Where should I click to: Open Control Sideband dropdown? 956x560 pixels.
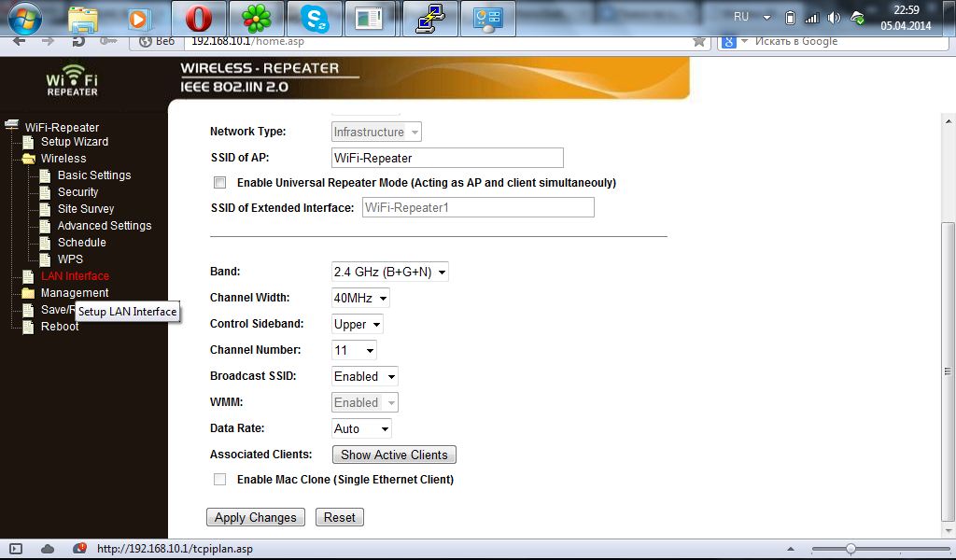pyautogui.click(x=358, y=324)
